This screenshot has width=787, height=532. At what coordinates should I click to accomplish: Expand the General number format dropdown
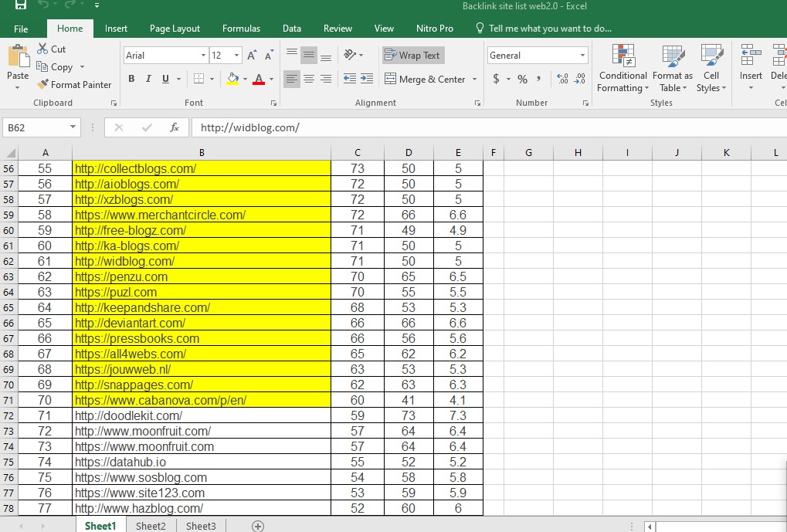[x=582, y=56]
